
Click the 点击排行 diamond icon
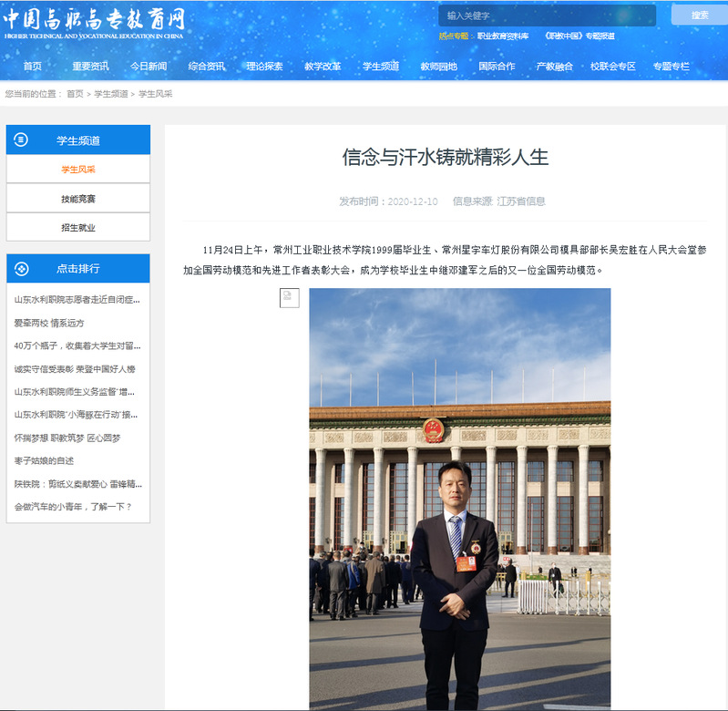pos(22,269)
